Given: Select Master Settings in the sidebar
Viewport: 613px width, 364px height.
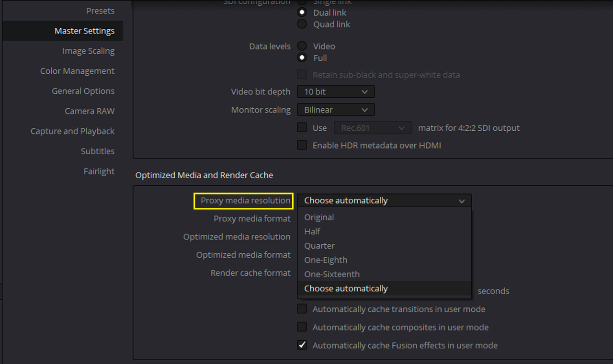Looking at the screenshot, I should coord(62,31).
